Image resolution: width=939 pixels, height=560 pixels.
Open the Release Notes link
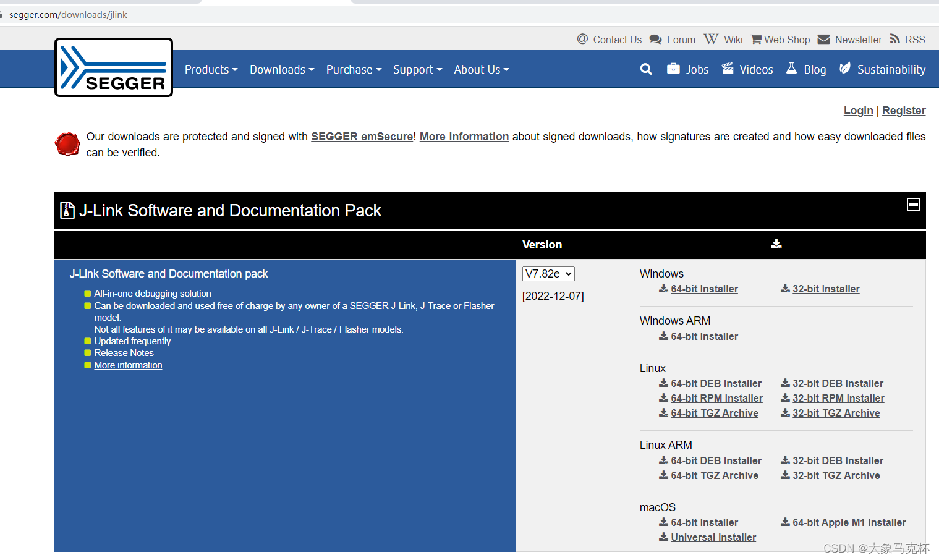pyautogui.click(x=124, y=353)
